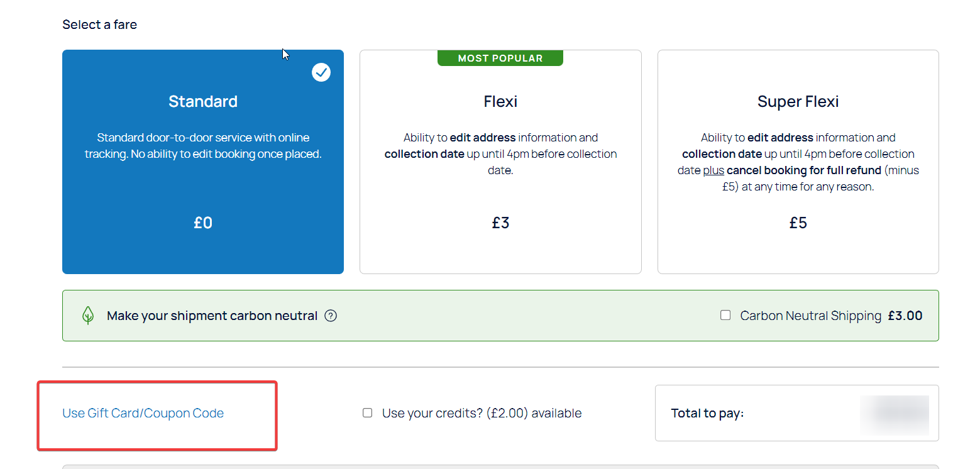Click the £5 price on Super Flexi card
Screen dimensions: 980x469
(x=798, y=223)
